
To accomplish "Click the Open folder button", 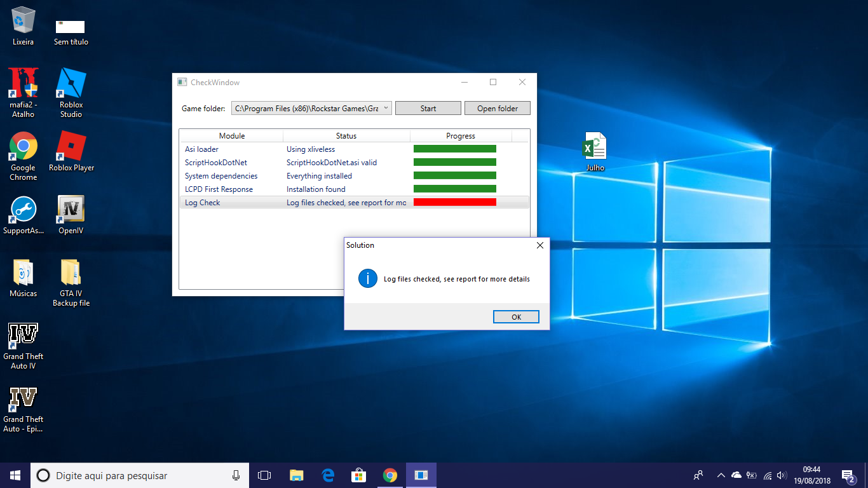I will click(x=497, y=109).
